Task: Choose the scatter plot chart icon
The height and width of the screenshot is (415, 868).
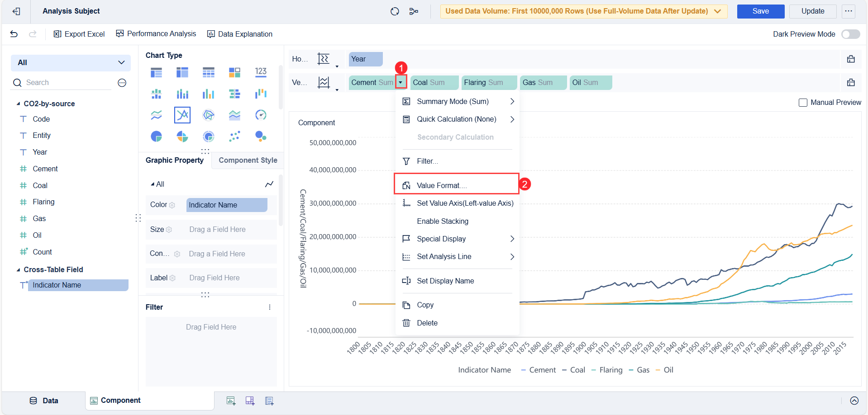Action: click(234, 136)
